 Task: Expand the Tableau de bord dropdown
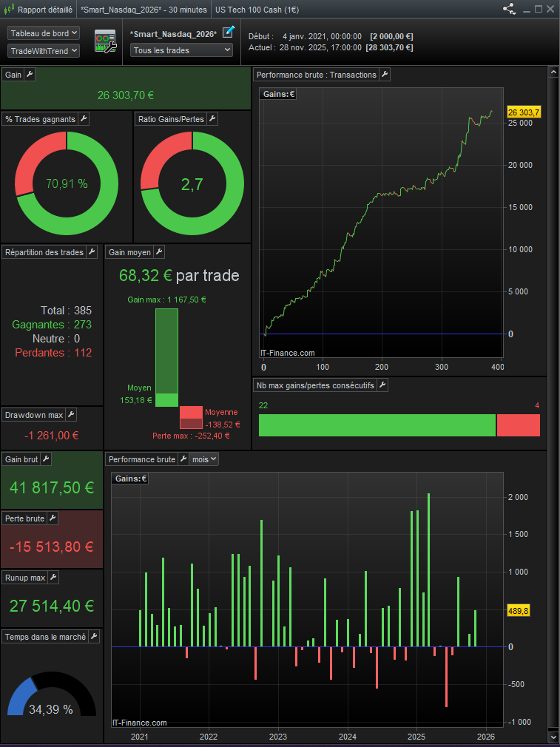pyautogui.click(x=44, y=33)
